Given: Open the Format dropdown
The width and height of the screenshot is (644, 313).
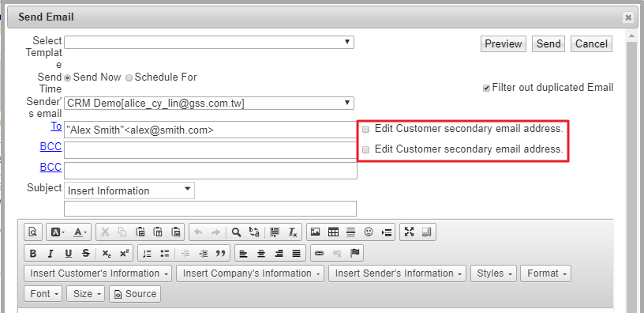Looking at the screenshot, I should 545,273.
